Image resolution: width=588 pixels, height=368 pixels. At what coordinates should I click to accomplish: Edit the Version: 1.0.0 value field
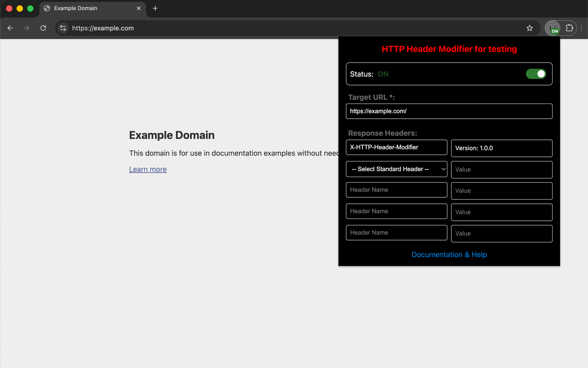click(x=502, y=148)
